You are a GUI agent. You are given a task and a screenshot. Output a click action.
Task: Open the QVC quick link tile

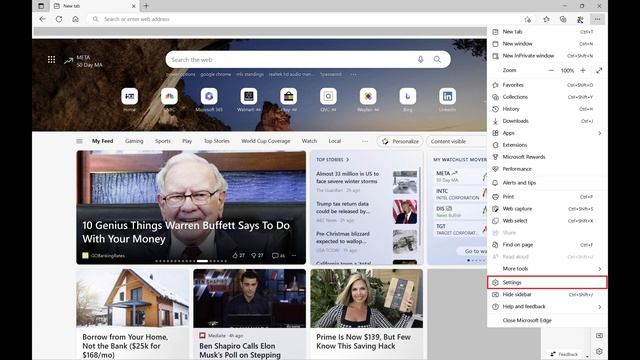pyautogui.click(x=328, y=100)
